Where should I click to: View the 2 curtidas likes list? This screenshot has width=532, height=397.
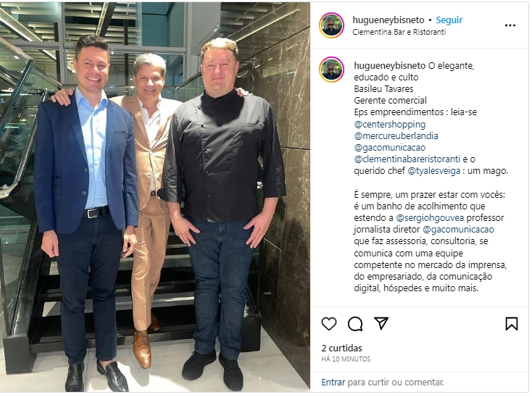coord(341,348)
